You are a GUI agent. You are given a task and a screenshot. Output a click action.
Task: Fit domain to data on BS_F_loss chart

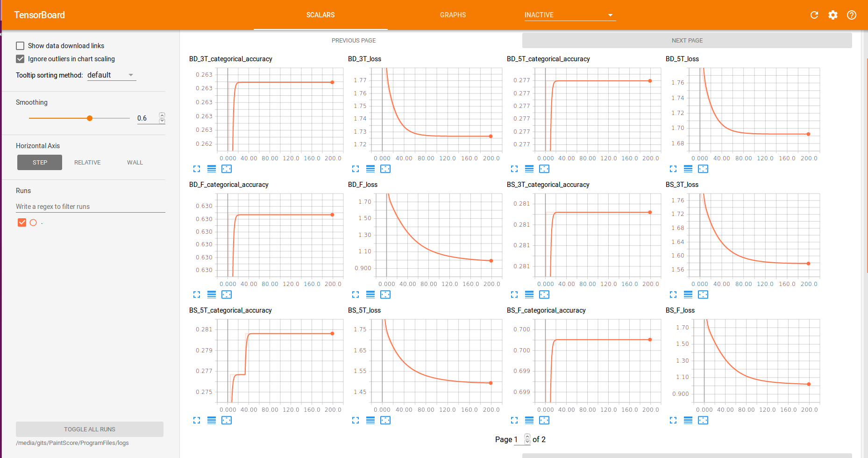pos(703,420)
